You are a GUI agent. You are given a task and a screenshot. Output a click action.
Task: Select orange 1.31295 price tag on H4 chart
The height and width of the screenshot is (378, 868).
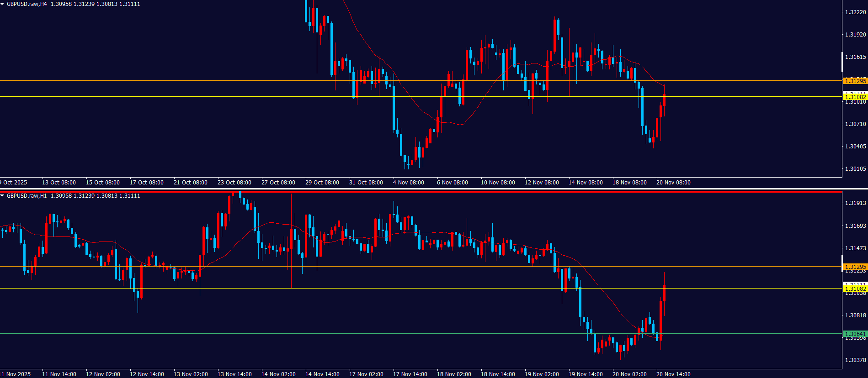(855, 81)
